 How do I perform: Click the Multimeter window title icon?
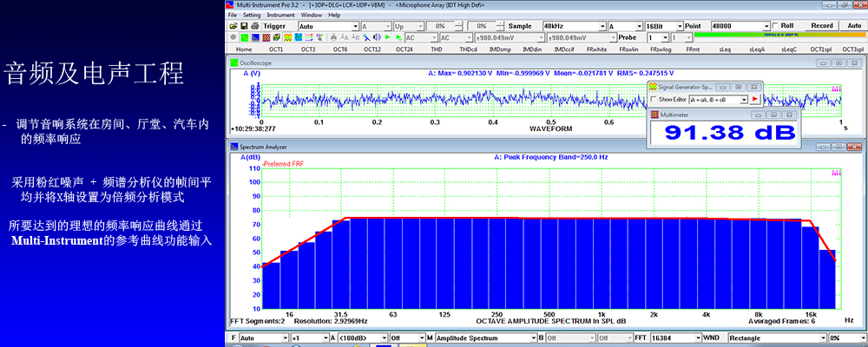tap(654, 115)
